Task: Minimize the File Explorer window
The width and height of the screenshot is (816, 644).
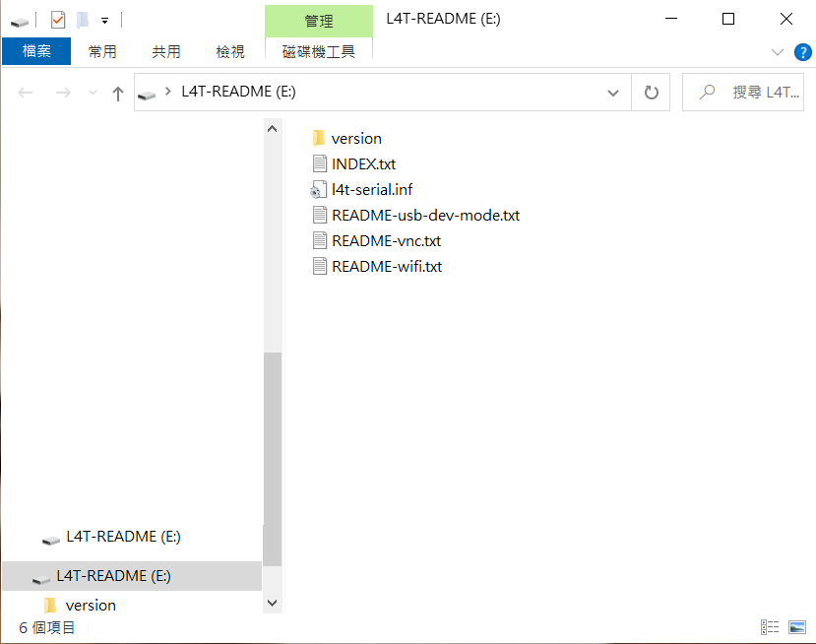Action: coord(671,19)
